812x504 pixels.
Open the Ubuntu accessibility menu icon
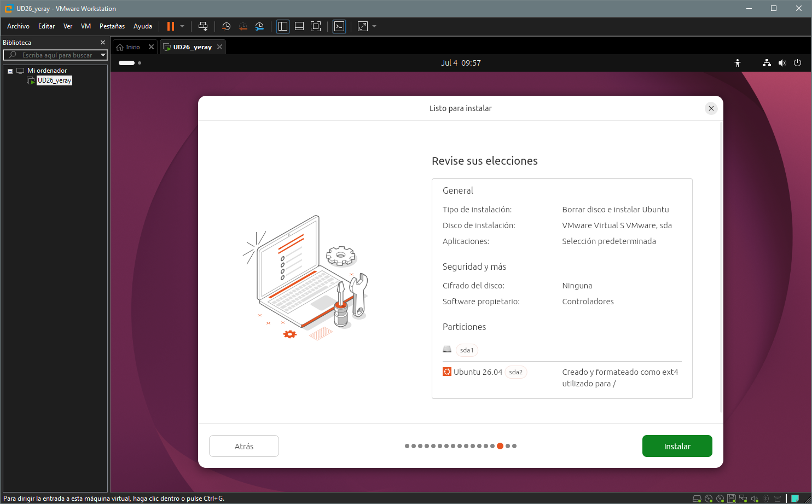738,63
